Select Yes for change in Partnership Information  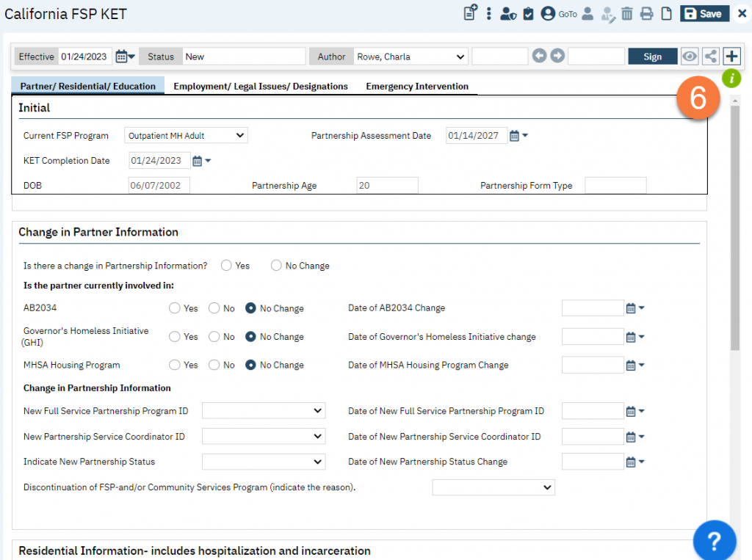pos(226,266)
